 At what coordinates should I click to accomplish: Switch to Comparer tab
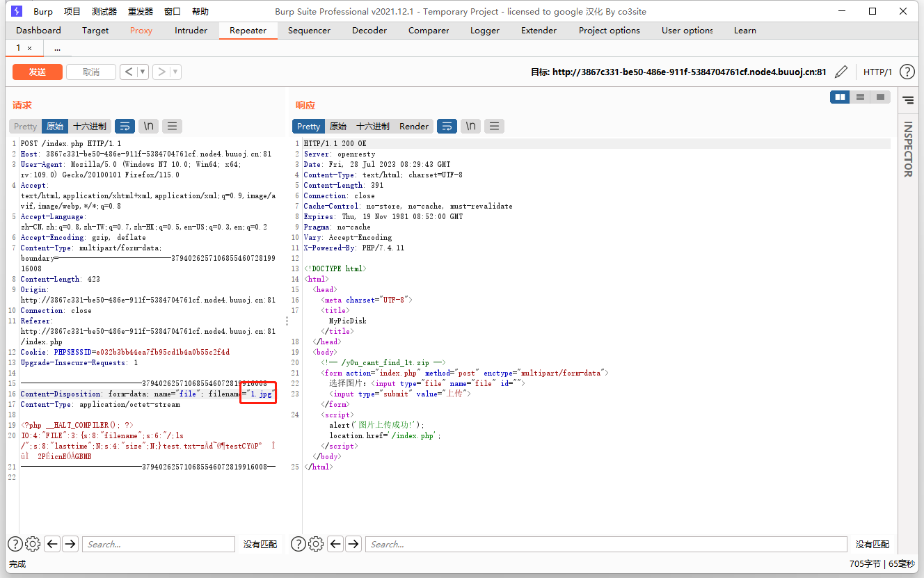(429, 31)
